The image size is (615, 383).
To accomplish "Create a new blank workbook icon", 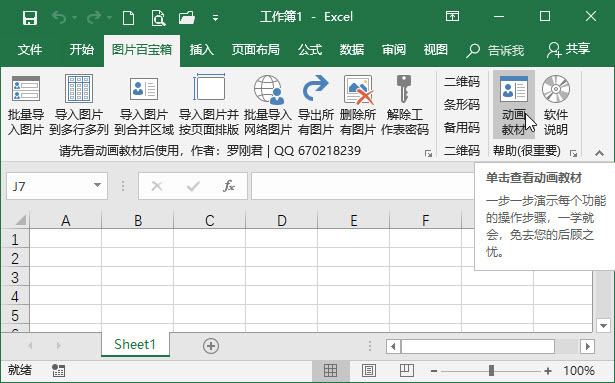I will [x=129, y=18].
